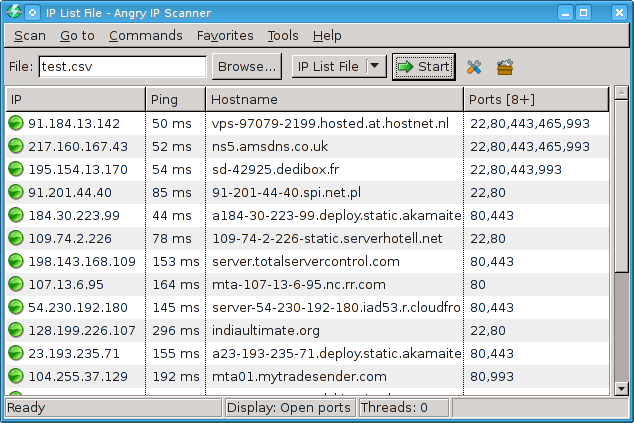Click green status icon for 104.255.37.129
The height and width of the screenshot is (423, 634).
click(16, 376)
